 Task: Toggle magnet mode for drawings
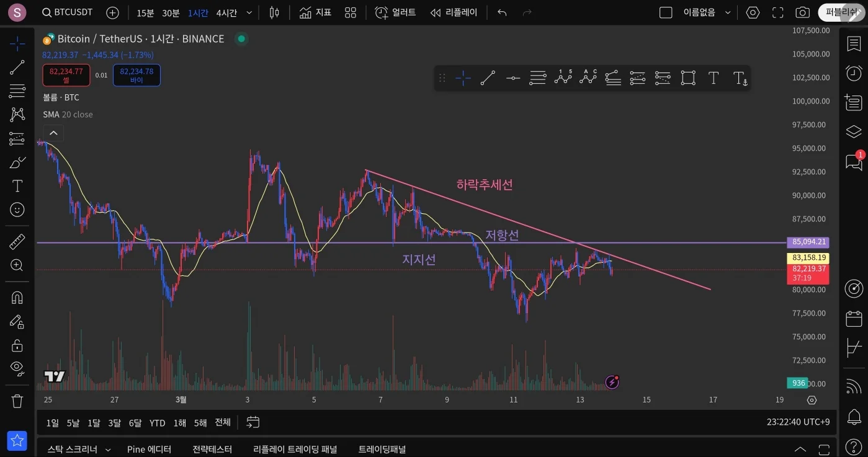click(17, 298)
